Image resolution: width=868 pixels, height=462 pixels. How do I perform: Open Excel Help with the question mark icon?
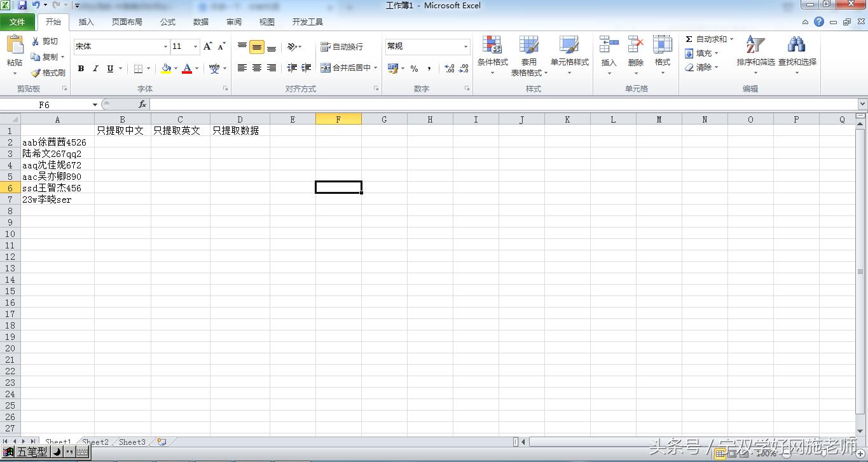tap(819, 22)
